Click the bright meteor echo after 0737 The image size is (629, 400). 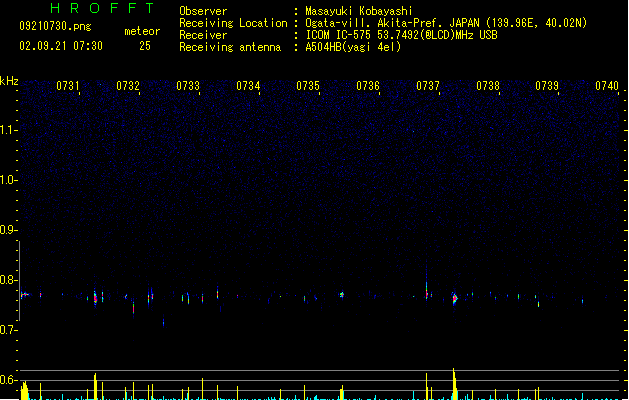[455, 298]
